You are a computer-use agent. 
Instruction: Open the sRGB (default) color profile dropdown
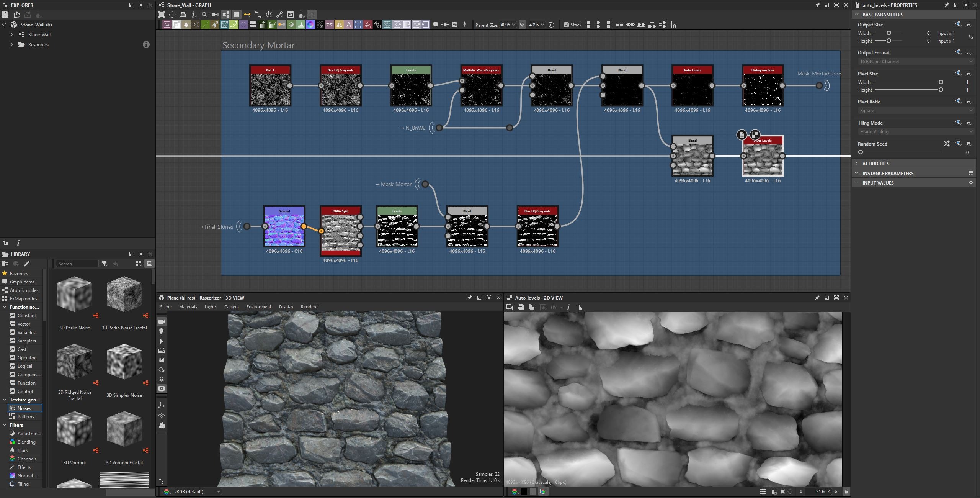coord(197,491)
